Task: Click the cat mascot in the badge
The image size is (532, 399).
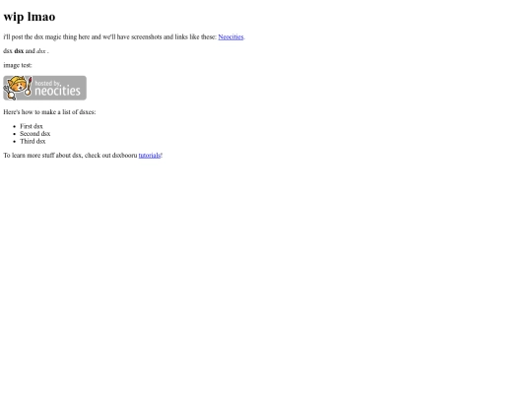Action: point(16,87)
